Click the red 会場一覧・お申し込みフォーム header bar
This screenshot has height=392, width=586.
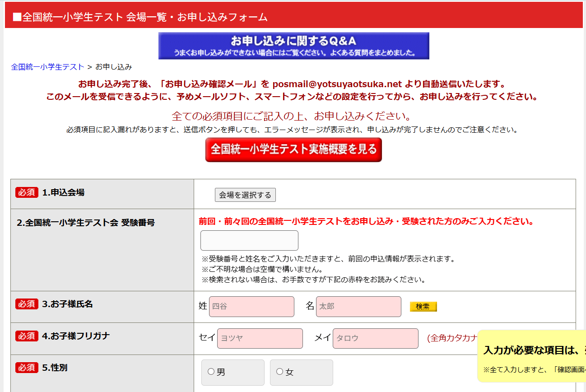click(293, 17)
